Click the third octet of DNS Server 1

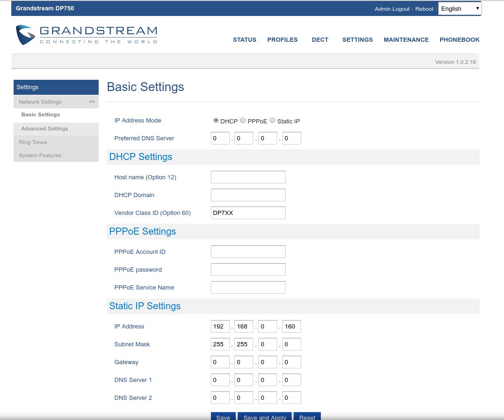(x=268, y=380)
